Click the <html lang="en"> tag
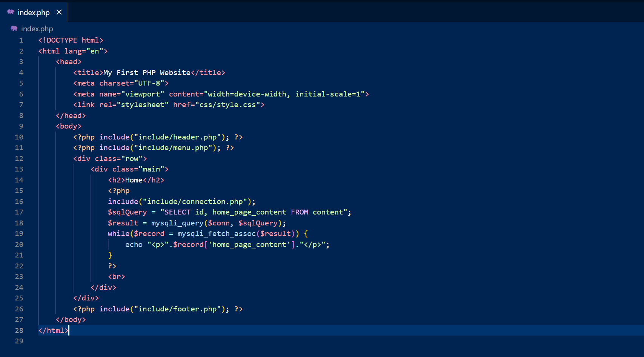This screenshot has height=357, width=644. [x=73, y=51]
